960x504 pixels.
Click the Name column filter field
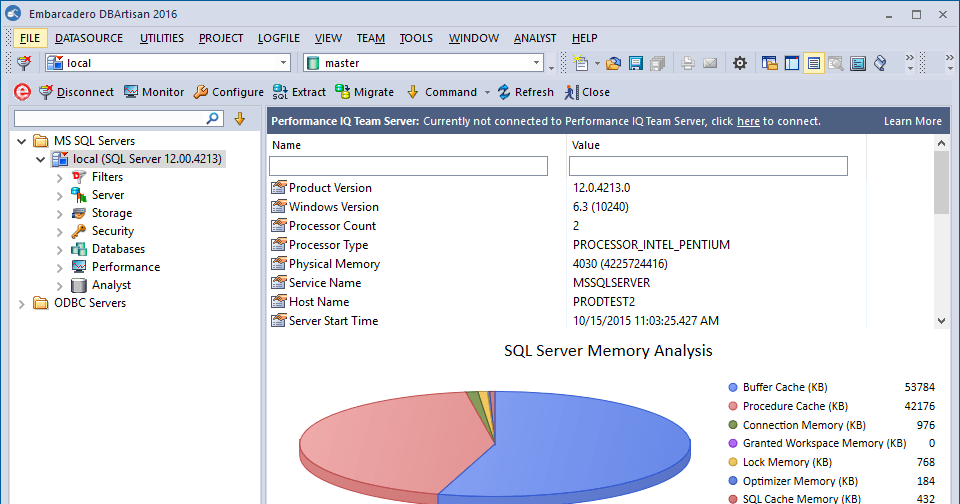(408, 165)
